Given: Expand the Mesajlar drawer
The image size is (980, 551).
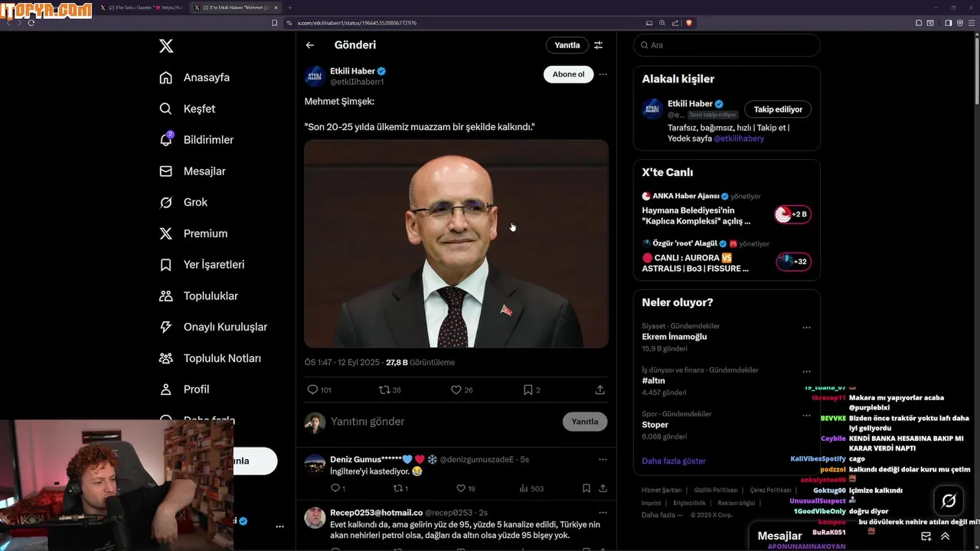Looking at the screenshot, I should [x=946, y=536].
